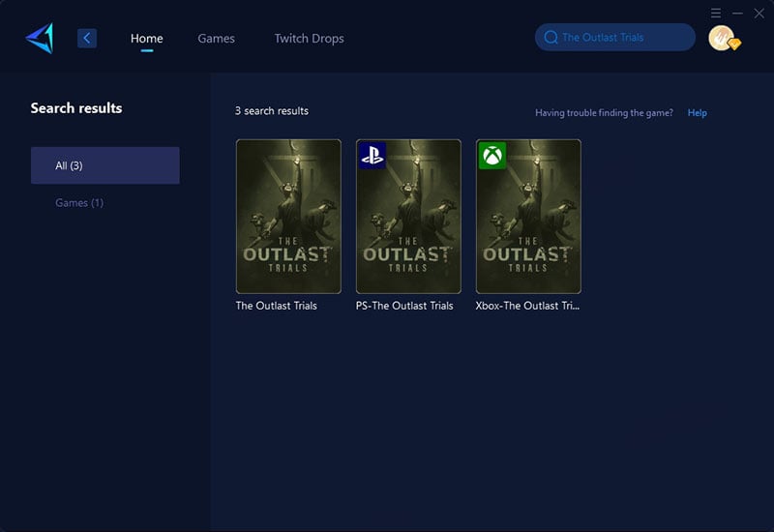Open The Outlast Trials PC game cover
The height and width of the screenshot is (532, 774).
(x=288, y=216)
